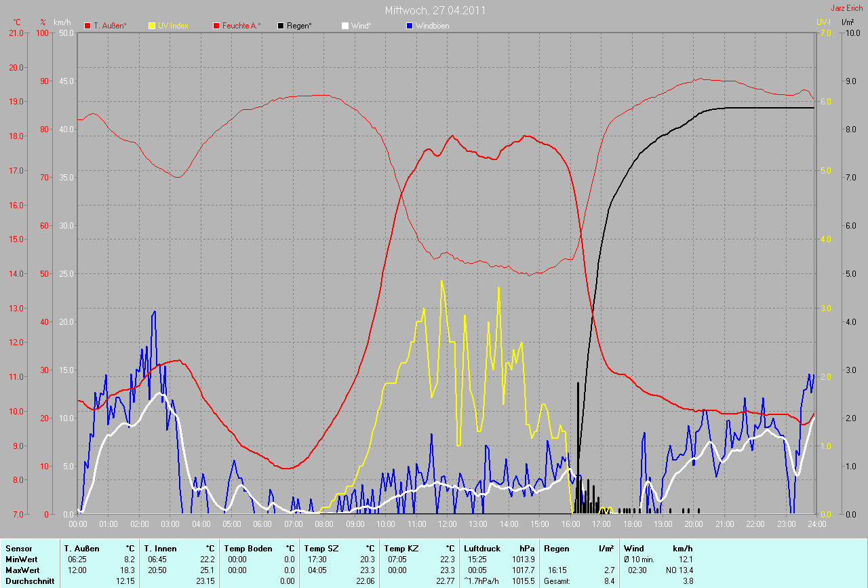Click the MaxWert row label

[24, 570]
